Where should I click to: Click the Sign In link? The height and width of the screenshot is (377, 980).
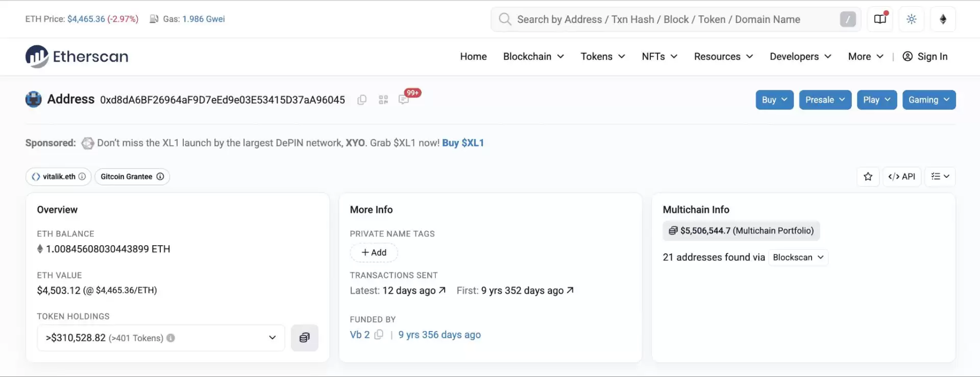925,57
